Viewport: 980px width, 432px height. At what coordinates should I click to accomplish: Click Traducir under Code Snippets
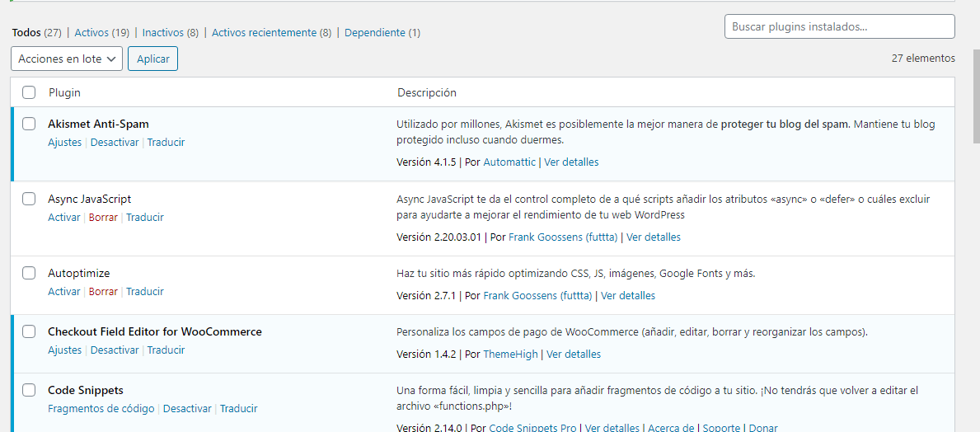pos(239,408)
